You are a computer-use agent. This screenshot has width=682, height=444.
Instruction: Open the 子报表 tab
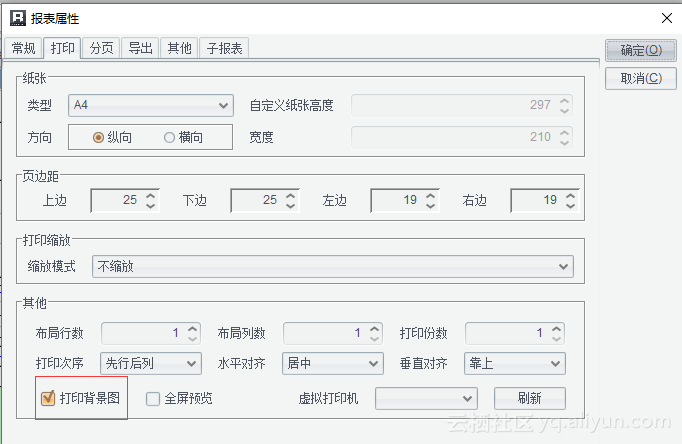click(x=224, y=48)
